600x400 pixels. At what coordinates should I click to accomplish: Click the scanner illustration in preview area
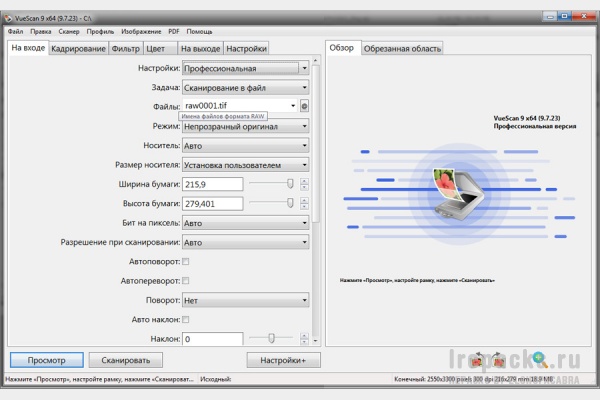point(459,194)
